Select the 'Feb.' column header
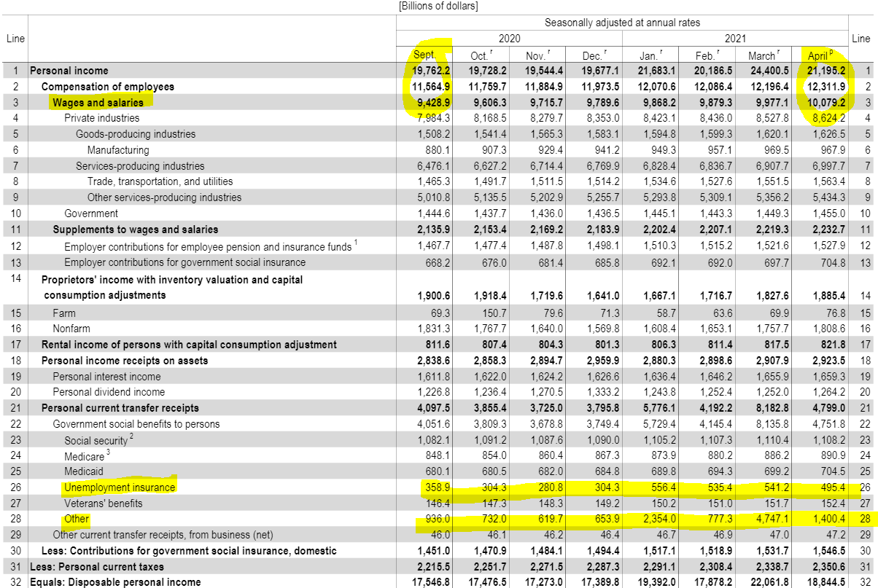878x588 pixels. [x=706, y=55]
